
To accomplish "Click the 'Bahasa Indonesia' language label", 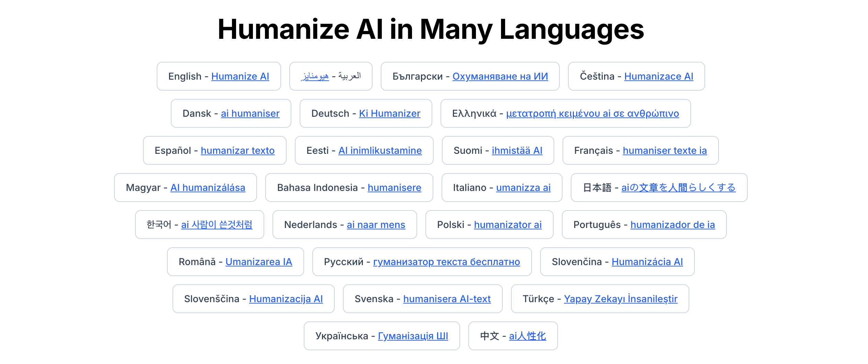I will click(318, 187).
